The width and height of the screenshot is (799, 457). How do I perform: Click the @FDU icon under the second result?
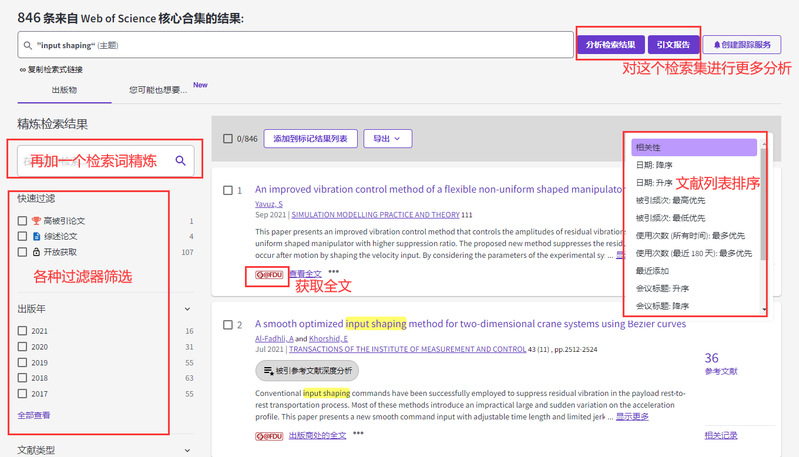click(267, 435)
